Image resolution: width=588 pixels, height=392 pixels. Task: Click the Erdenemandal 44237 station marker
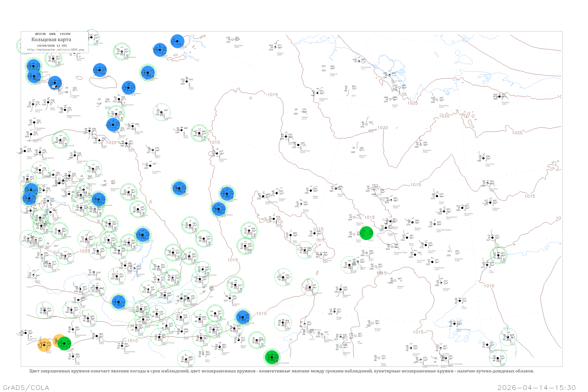pos(73,329)
